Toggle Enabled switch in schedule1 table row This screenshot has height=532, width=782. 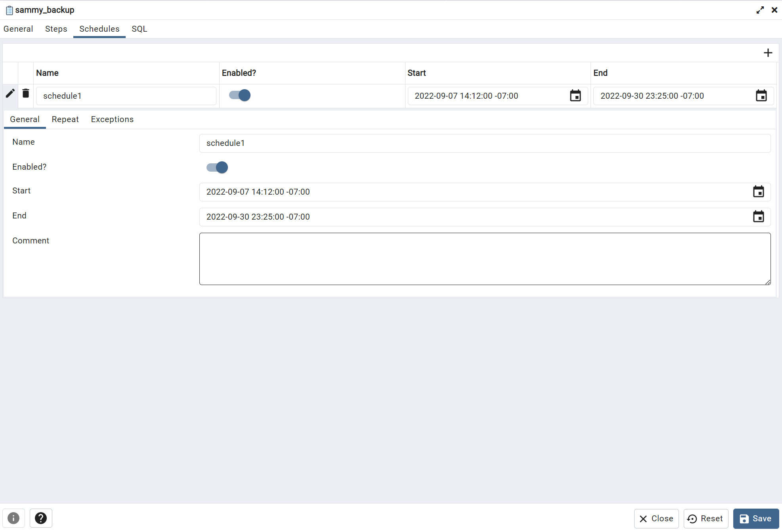coord(240,95)
